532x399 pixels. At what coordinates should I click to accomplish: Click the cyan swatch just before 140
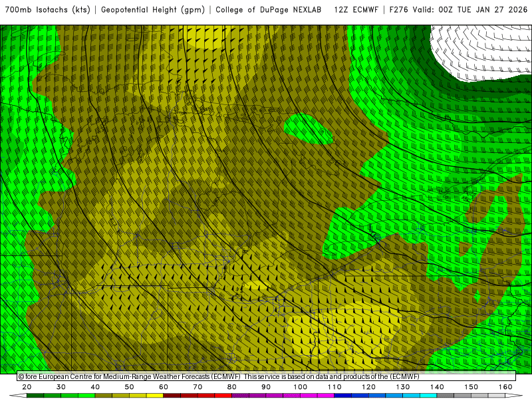[428, 396]
